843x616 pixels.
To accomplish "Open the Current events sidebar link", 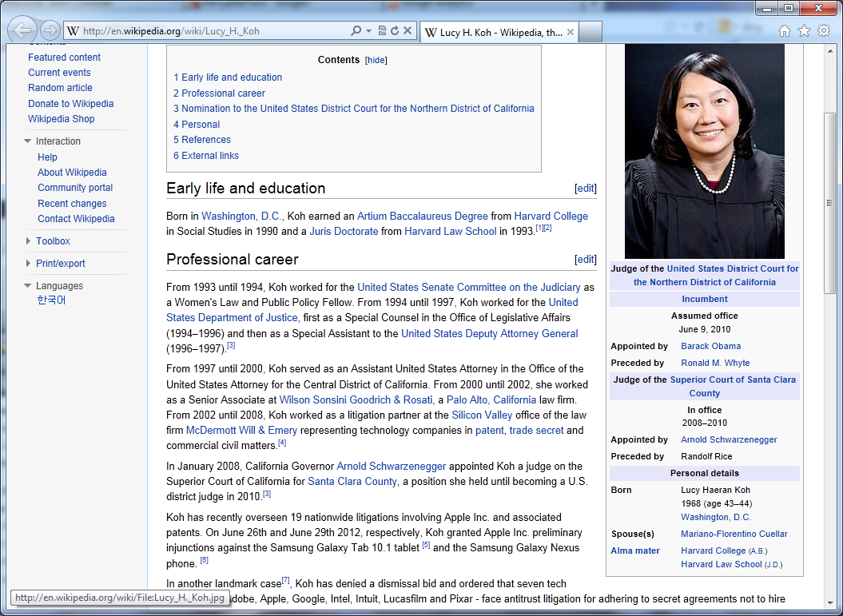I will pos(59,73).
